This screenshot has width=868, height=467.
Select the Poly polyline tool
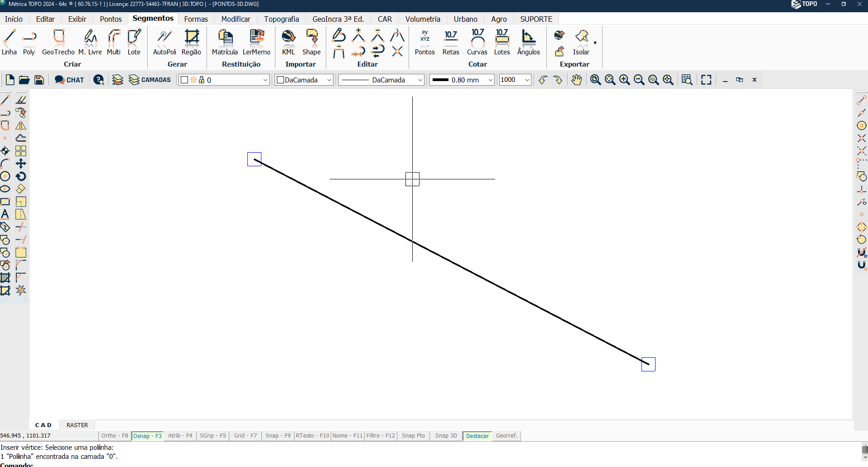[29, 42]
